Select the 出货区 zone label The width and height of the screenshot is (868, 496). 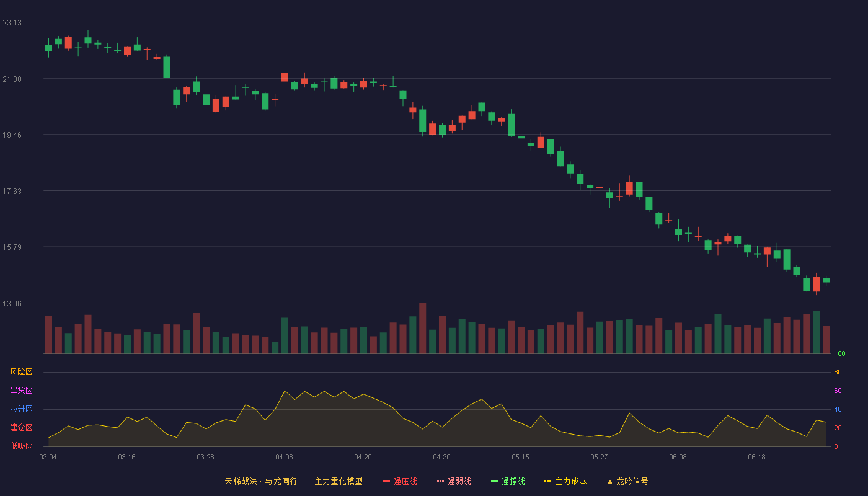coord(21,391)
